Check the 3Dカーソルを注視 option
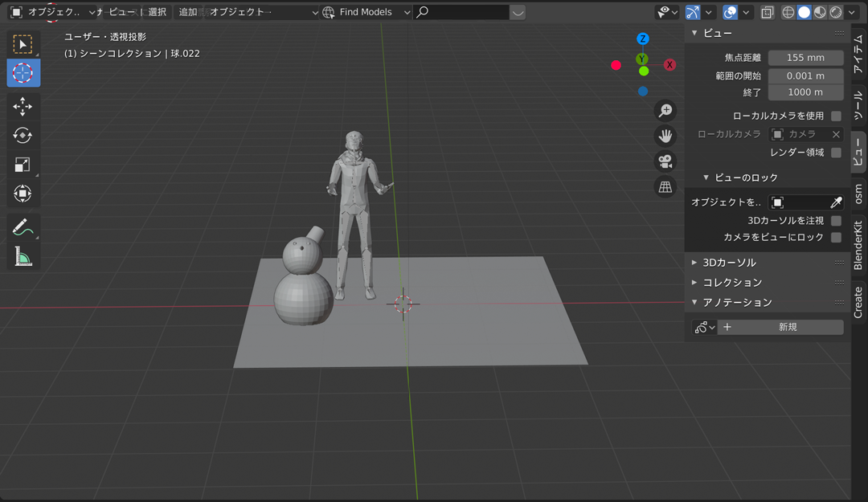The height and width of the screenshot is (502, 868). pos(836,219)
